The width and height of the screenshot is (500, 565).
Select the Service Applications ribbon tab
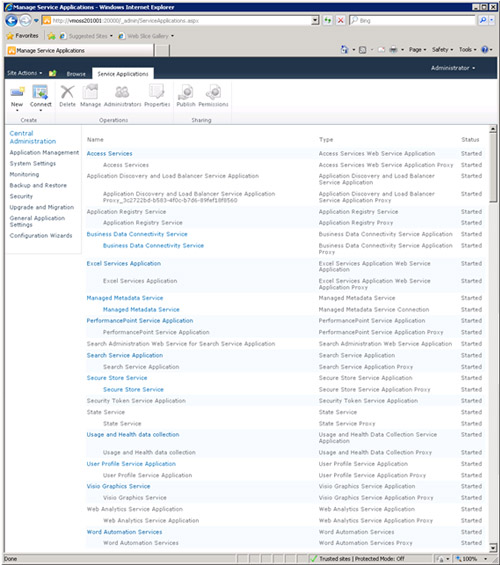tap(123, 74)
